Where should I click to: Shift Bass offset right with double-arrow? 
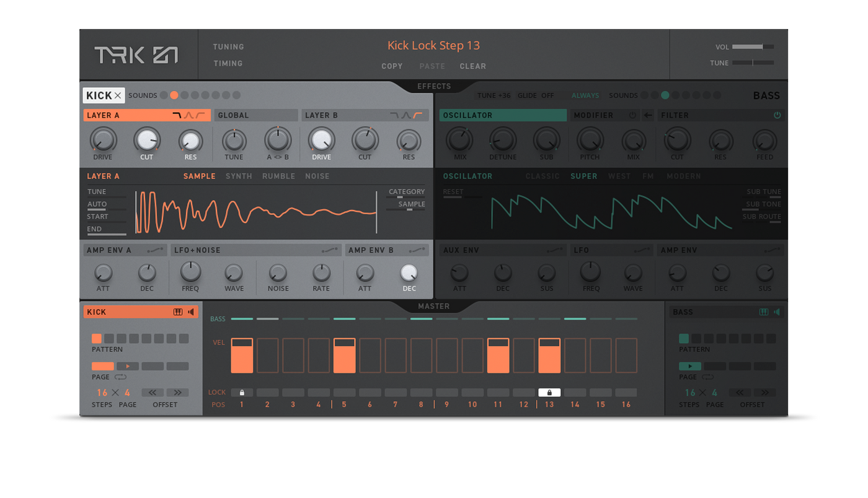tap(764, 393)
